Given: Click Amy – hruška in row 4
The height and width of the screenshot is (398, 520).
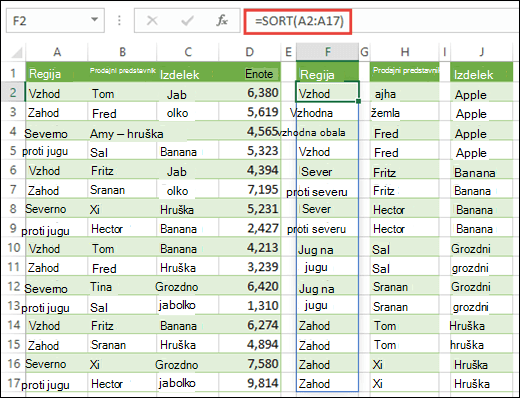Looking at the screenshot, I should tap(127, 134).
